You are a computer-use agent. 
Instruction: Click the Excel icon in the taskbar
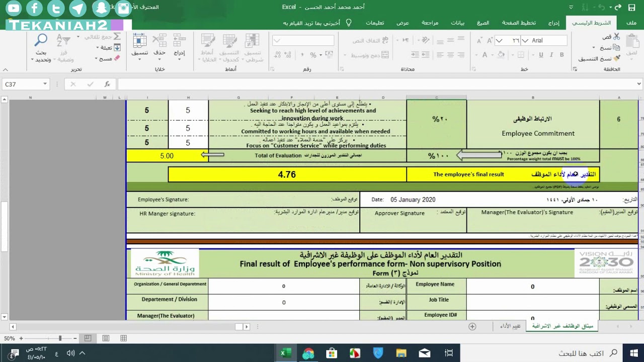(285, 353)
